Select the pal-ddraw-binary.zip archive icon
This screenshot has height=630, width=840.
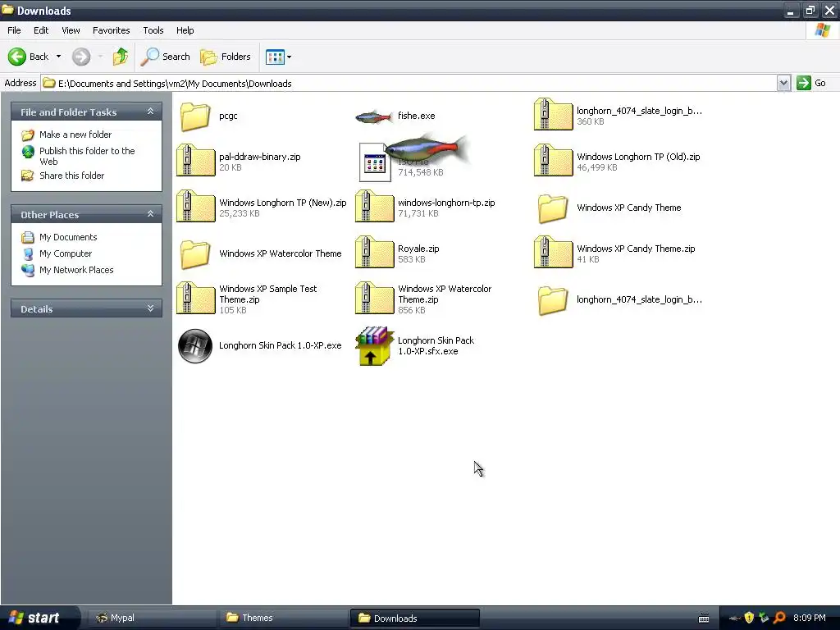(x=195, y=161)
